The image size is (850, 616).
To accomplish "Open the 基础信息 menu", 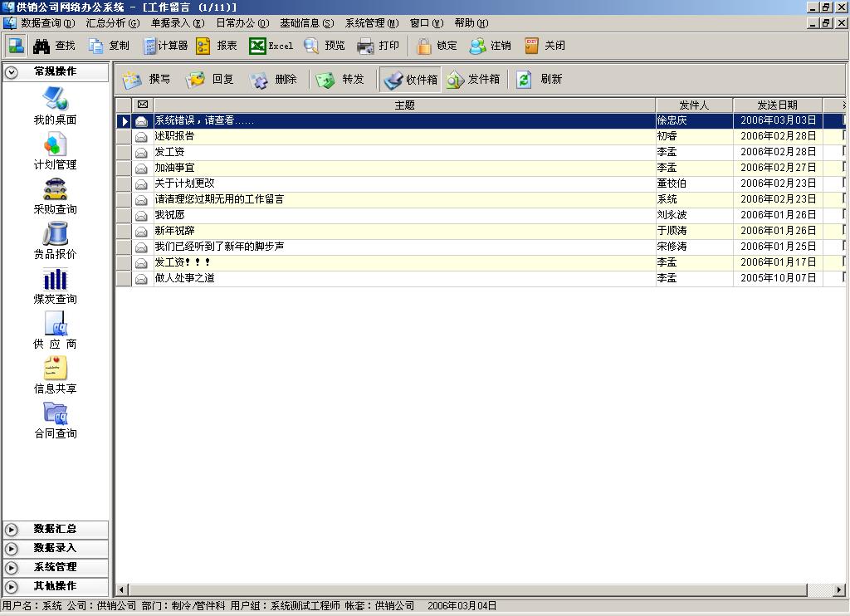I will [307, 23].
